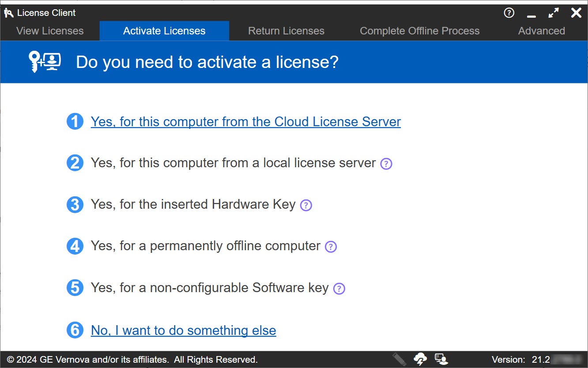Open help icon beside local license server
The image size is (588, 368).
tap(386, 164)
